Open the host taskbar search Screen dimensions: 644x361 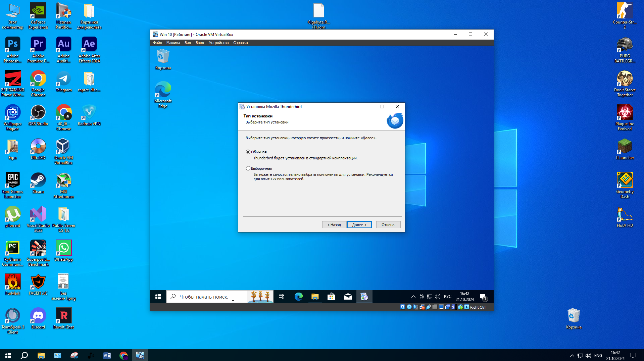pyautogui.click(x=24, y=355)
